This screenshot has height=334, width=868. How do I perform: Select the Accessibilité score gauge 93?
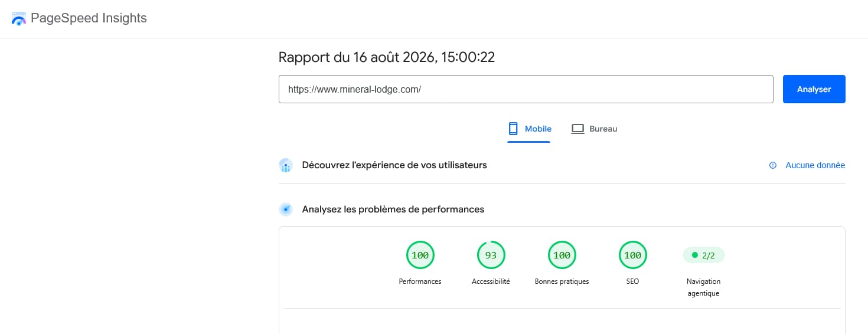coord(491,256)
